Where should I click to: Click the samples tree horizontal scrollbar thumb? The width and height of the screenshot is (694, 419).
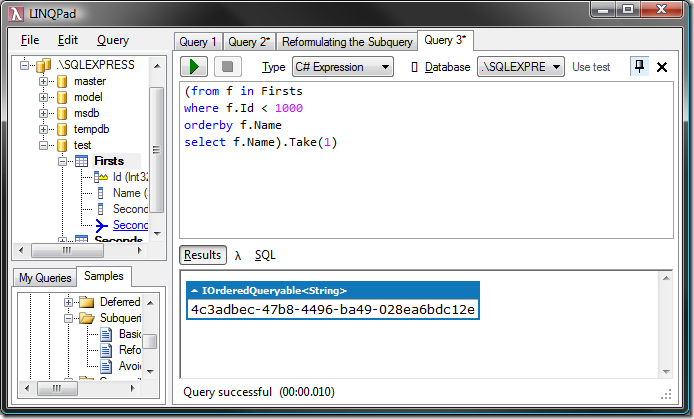click(57, 388)
